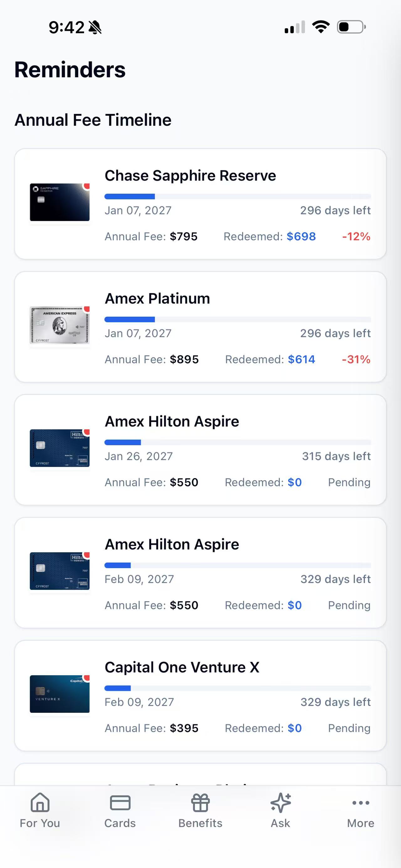Tap the $614 redeemed amount

click(301, 360)
